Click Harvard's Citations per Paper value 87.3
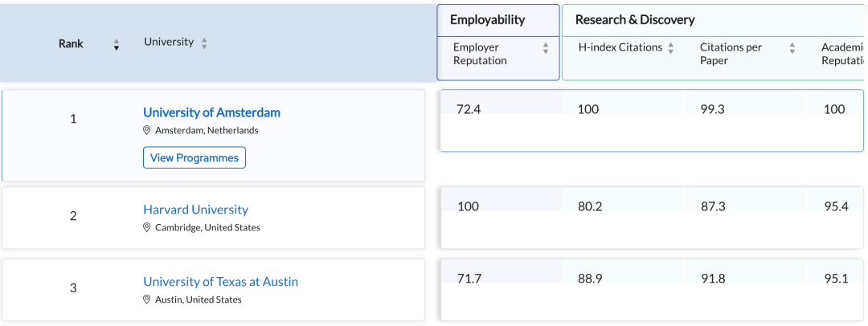Image resolution: width=868 pixels, height=326 pixels. (713, 206)
